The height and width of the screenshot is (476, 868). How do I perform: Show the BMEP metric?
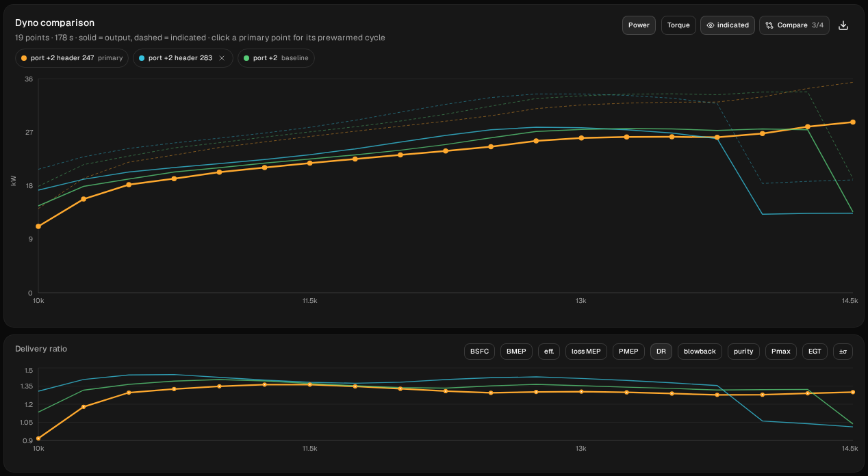[516, 352]
